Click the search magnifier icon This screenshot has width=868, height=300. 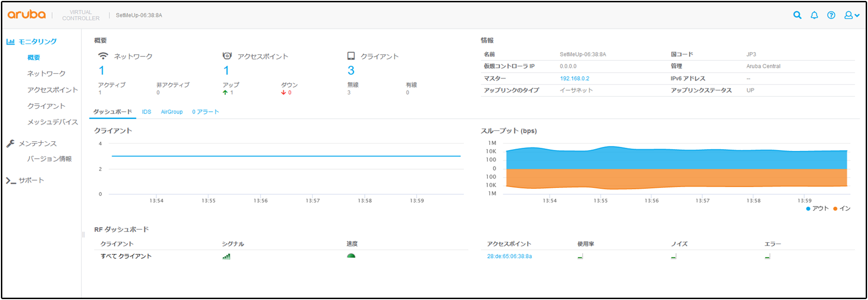797,15
